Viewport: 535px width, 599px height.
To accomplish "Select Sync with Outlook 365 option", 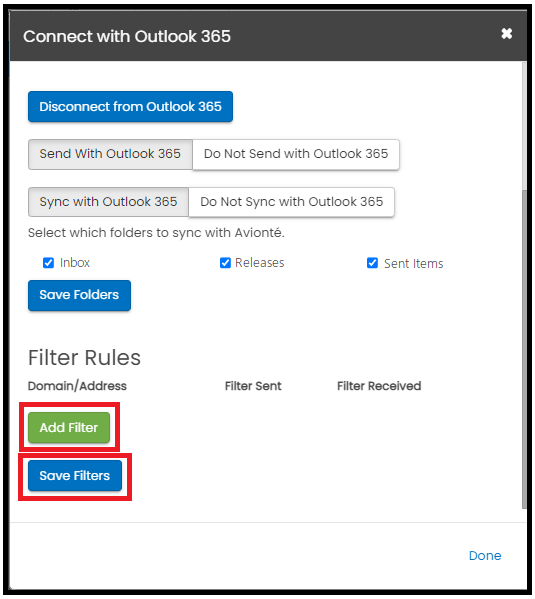I will (108, 202).
